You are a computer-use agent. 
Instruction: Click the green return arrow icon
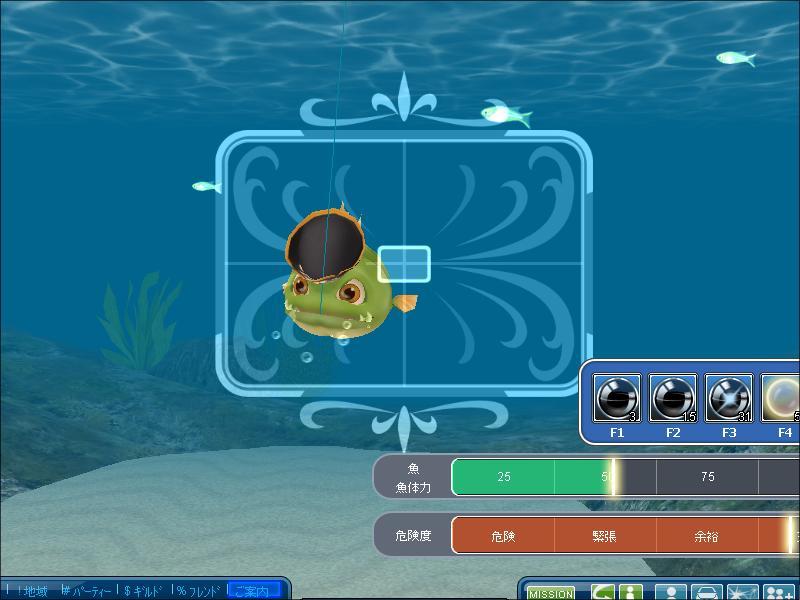pos(602,592)
